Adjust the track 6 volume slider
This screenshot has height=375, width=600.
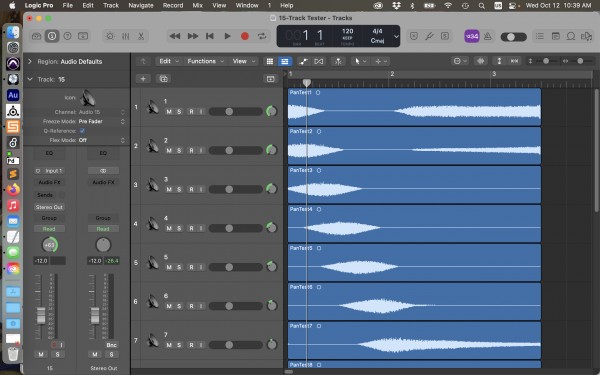tap(236, 306)
